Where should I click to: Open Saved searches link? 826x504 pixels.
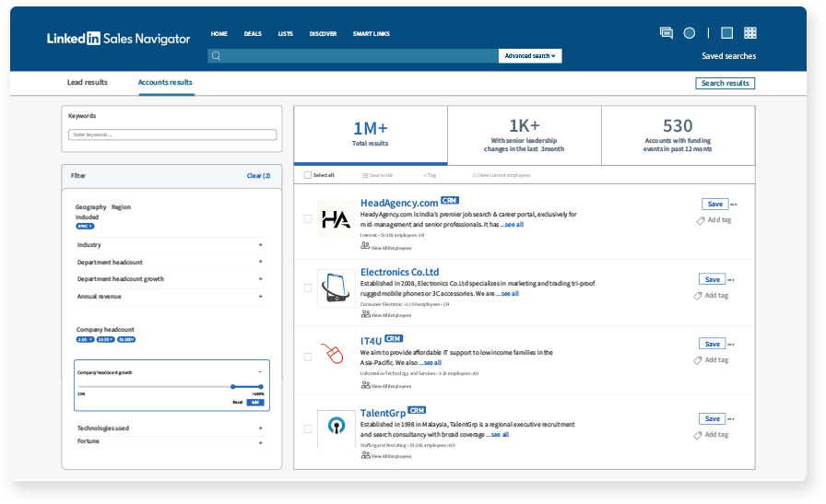[729, 56]
